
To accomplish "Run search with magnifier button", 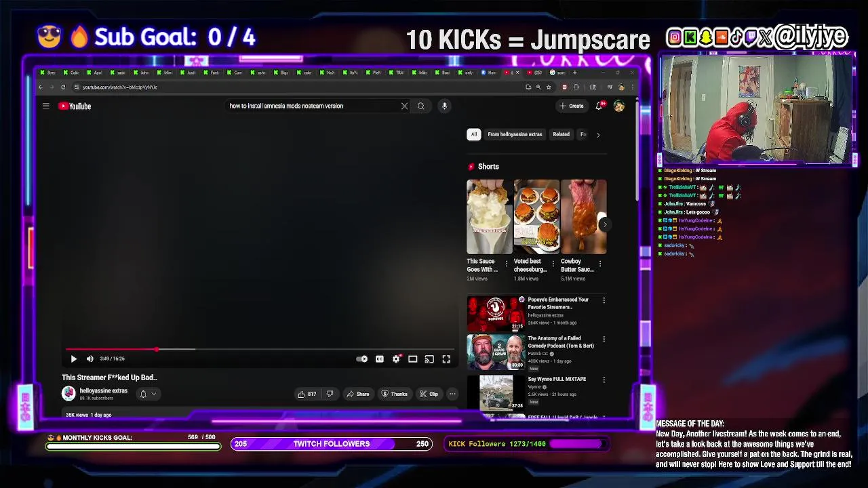I will [421, 106].
